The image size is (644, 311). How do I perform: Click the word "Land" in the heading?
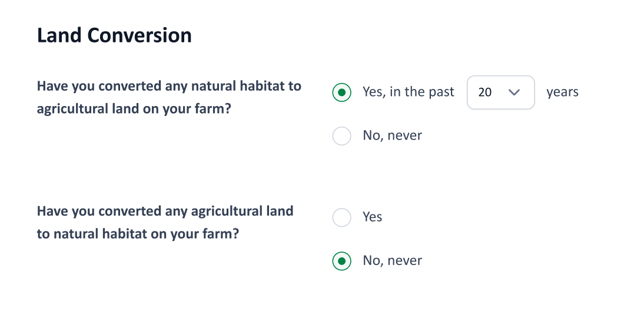(x=59, y=35)
